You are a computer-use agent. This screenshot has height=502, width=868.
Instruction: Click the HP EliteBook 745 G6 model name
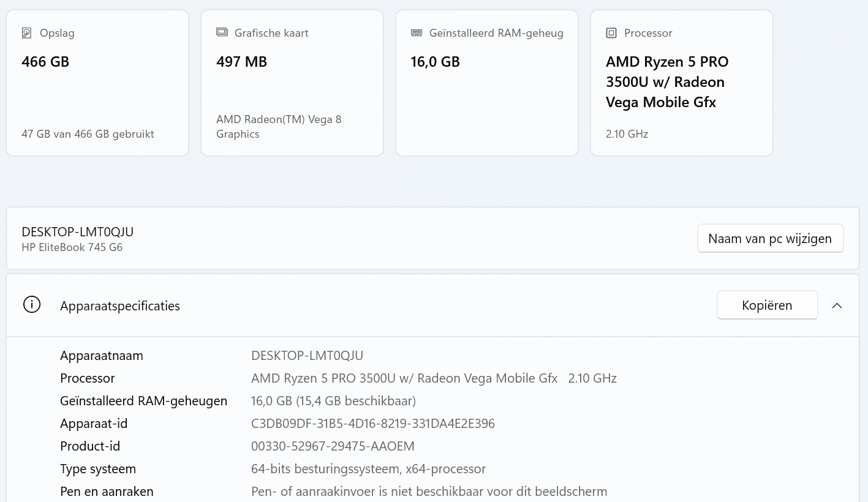(x=72, y=247)
